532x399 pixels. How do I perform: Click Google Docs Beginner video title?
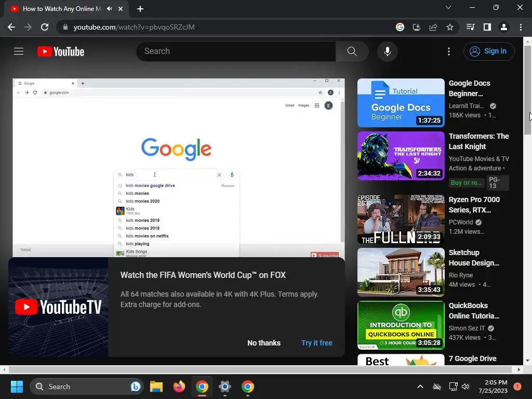470,88
